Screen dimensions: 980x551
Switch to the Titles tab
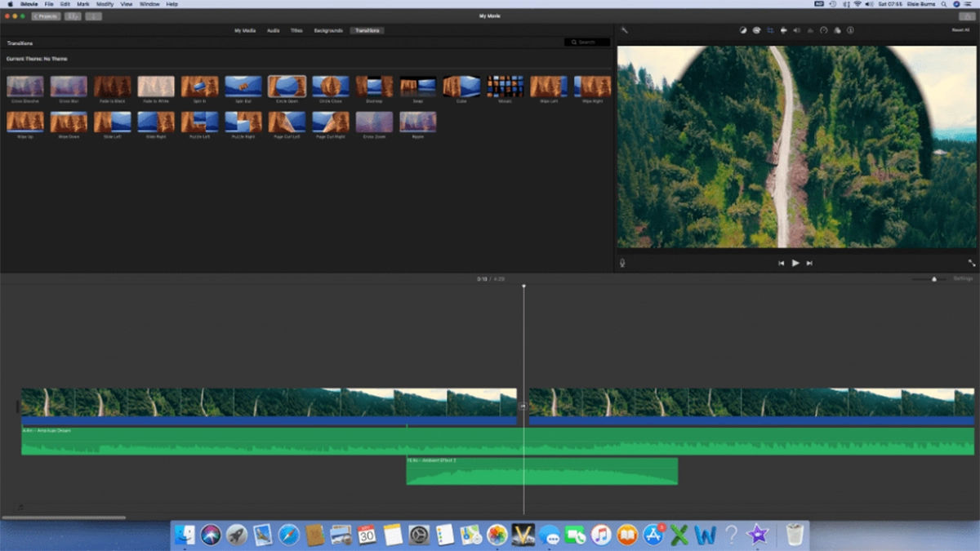pos(296,30)
